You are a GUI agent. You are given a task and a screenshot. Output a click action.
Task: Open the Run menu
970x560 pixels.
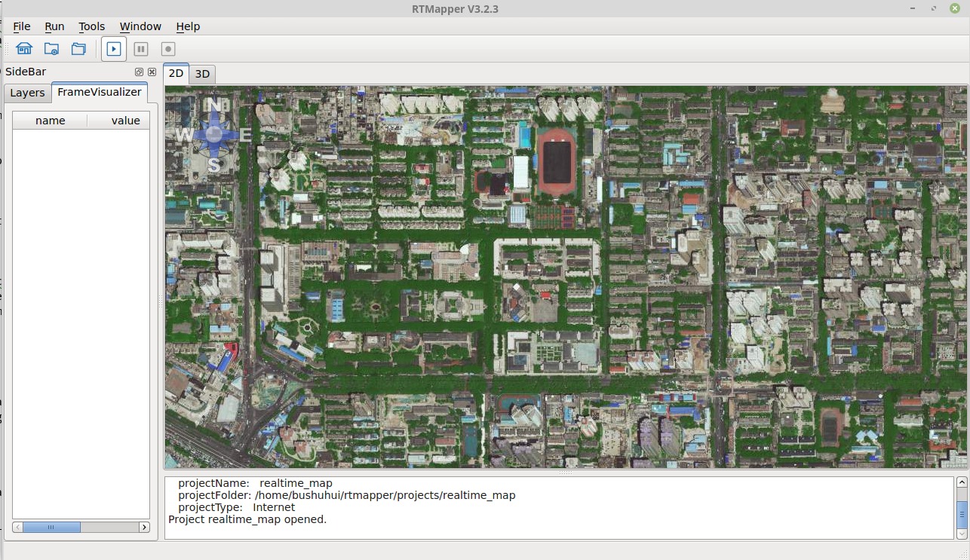click(x=54, y=26)
